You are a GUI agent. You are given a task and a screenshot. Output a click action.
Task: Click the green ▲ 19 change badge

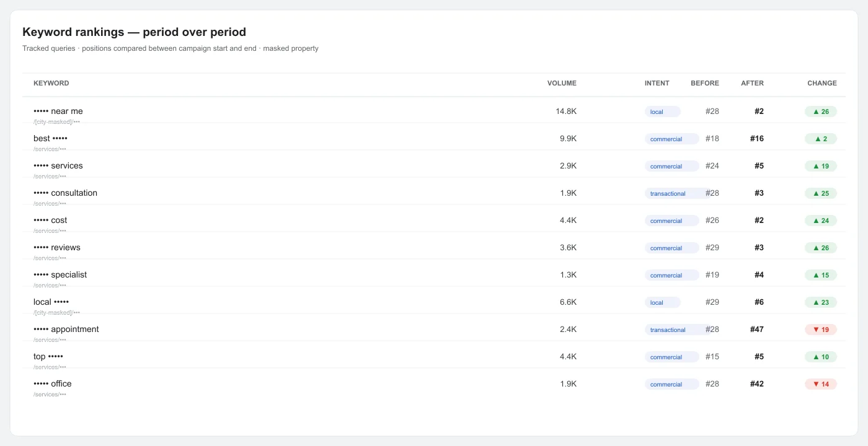tap(821, 166)
